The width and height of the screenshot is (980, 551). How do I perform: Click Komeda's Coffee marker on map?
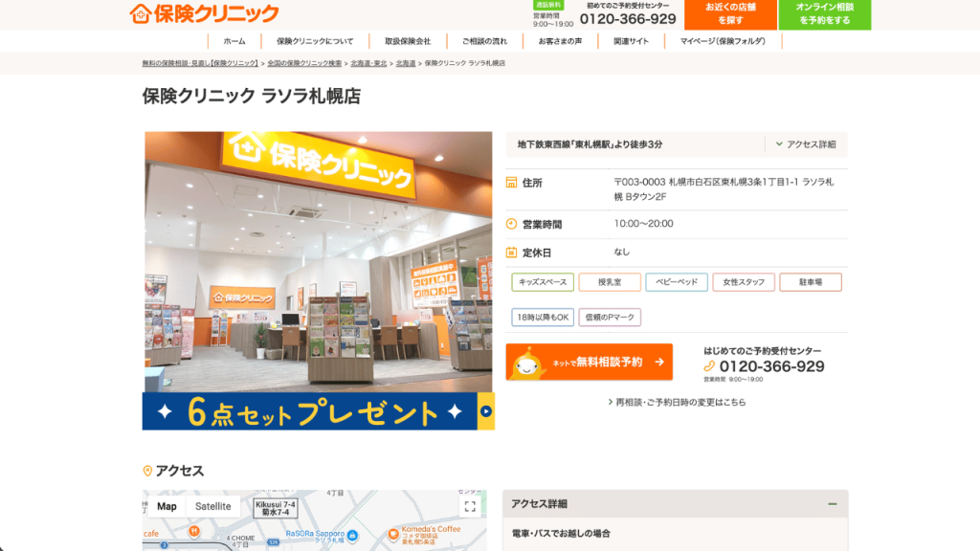point(393,534)
